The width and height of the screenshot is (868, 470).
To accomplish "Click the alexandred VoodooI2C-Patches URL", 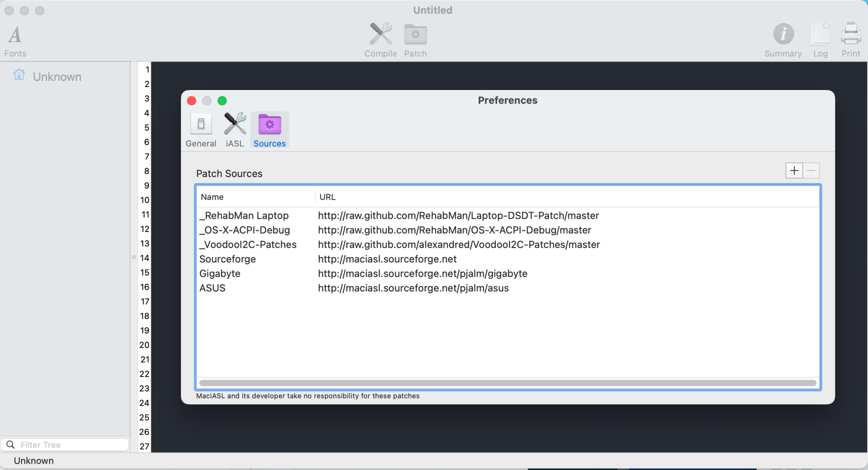I will (459, 244).
